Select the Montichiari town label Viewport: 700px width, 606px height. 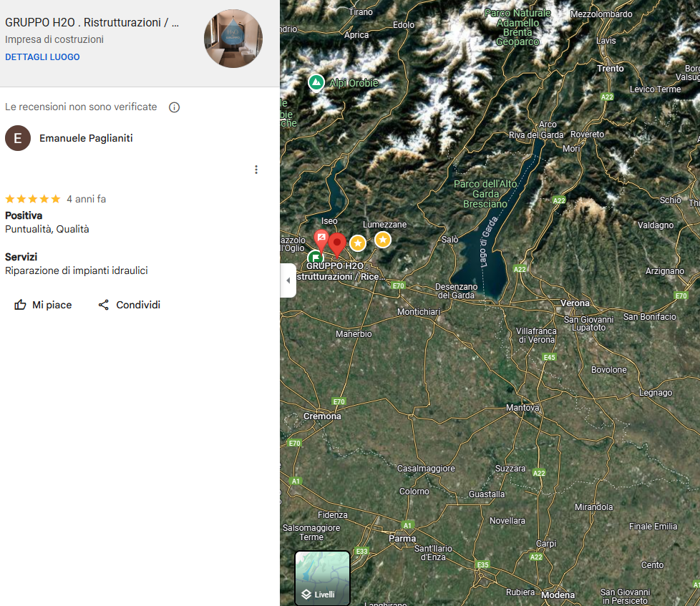click(x=419, y=311)
